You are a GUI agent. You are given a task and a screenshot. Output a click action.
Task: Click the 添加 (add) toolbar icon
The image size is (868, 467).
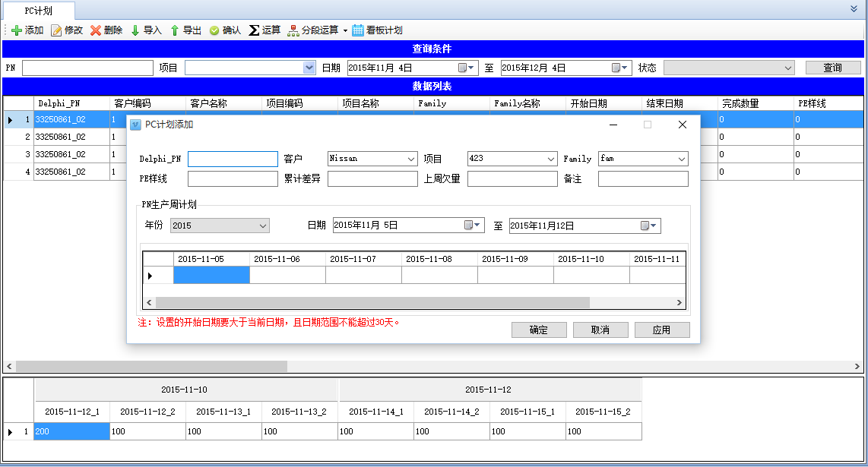17,30
